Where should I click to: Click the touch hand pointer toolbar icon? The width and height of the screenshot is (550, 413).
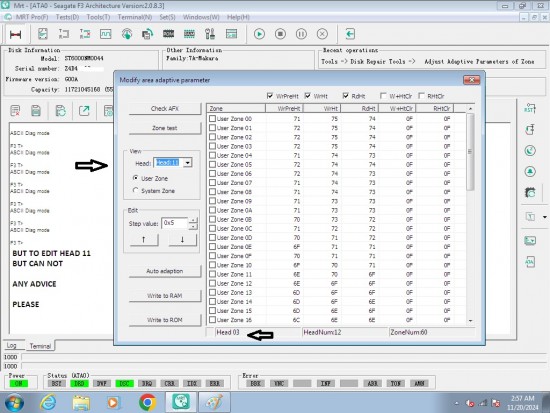point(127,34)
